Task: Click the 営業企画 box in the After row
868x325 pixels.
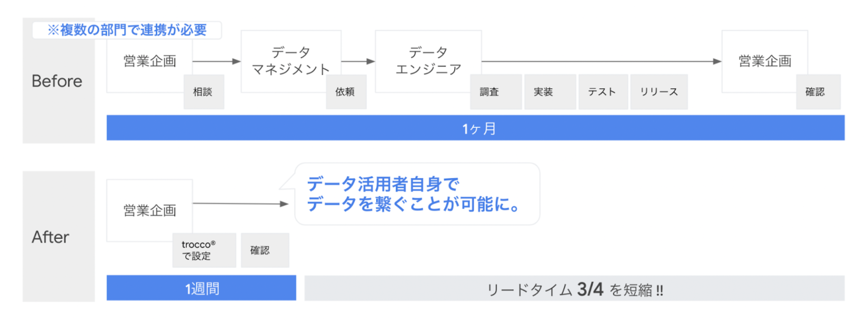Action: point(149,210)
